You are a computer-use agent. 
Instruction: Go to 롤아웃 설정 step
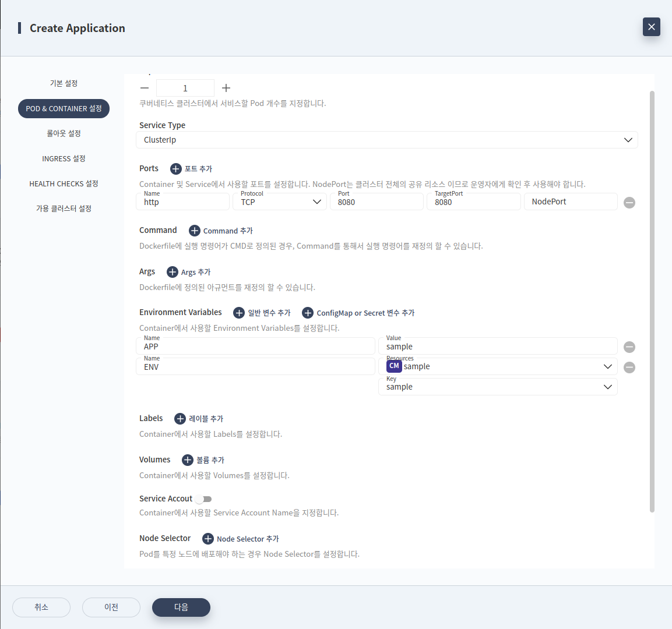pyautogui.click(x=64, y=133)
